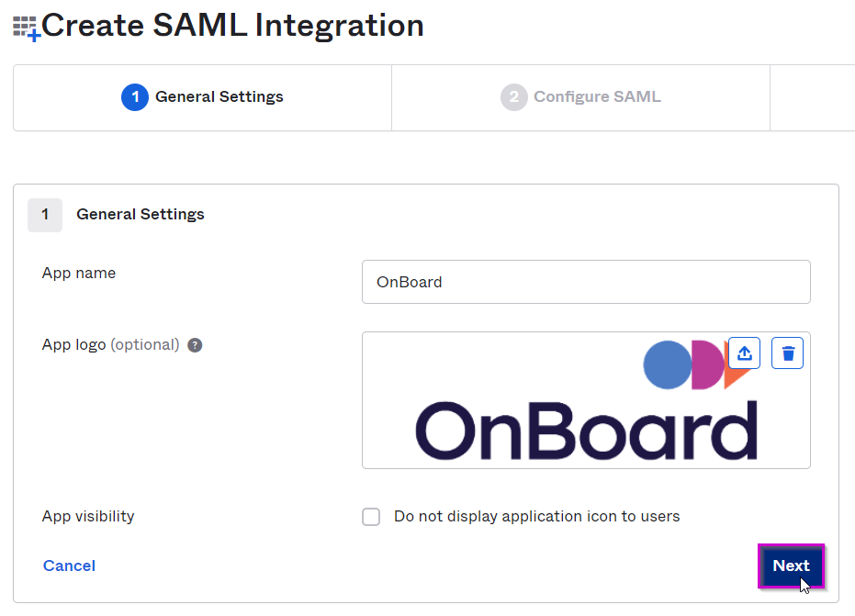The image size is (855, 616).
Task: Open the App logo help question mark
Action: 195,345
